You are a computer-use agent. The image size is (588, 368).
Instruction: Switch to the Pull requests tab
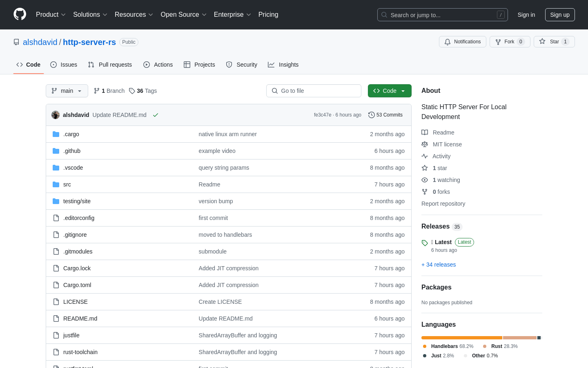(110, 65)
